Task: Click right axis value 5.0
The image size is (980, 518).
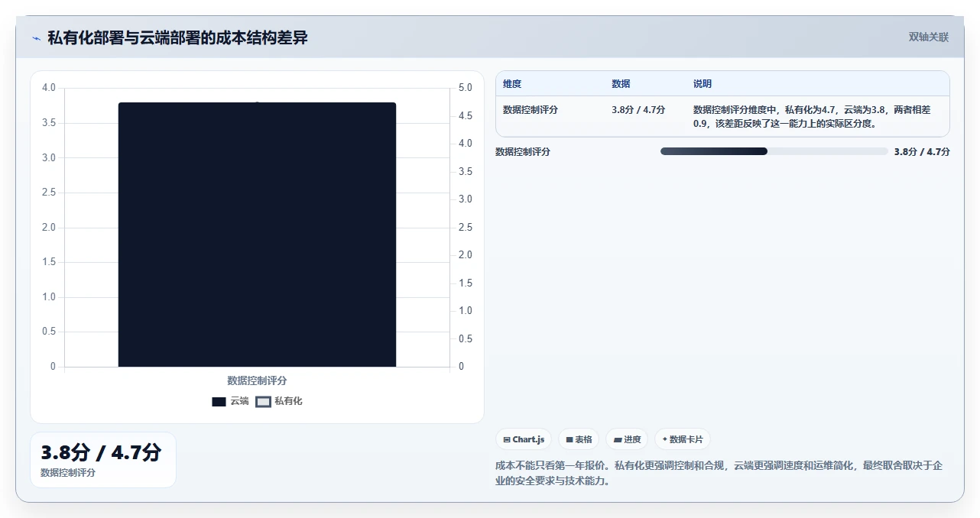Action: coord(466,88)
